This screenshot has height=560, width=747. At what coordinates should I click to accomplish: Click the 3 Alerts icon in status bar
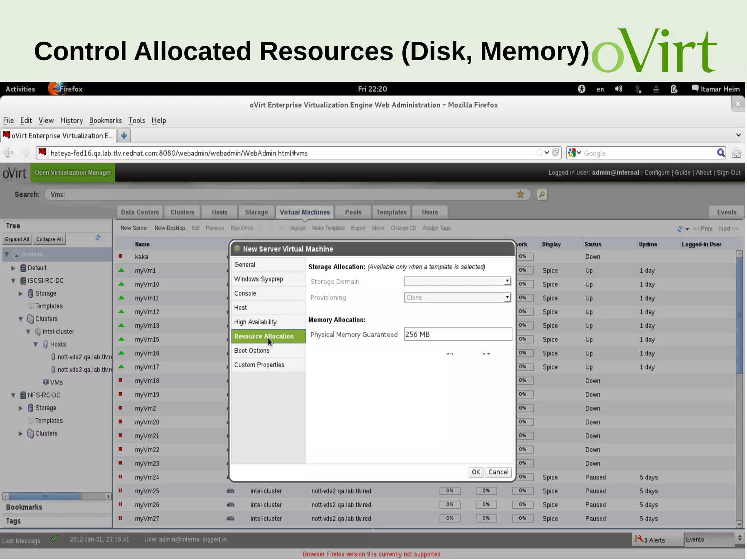coord(639,539)
